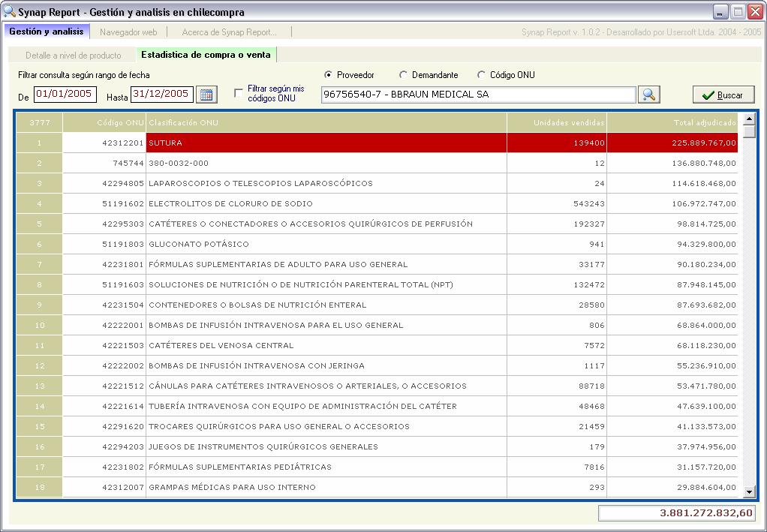
Task: Click the De start date field
Action: click(x=65, y=94)
